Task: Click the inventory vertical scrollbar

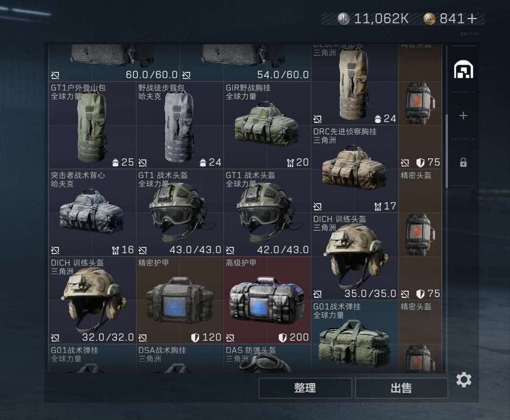Action: tap(447, 151)
